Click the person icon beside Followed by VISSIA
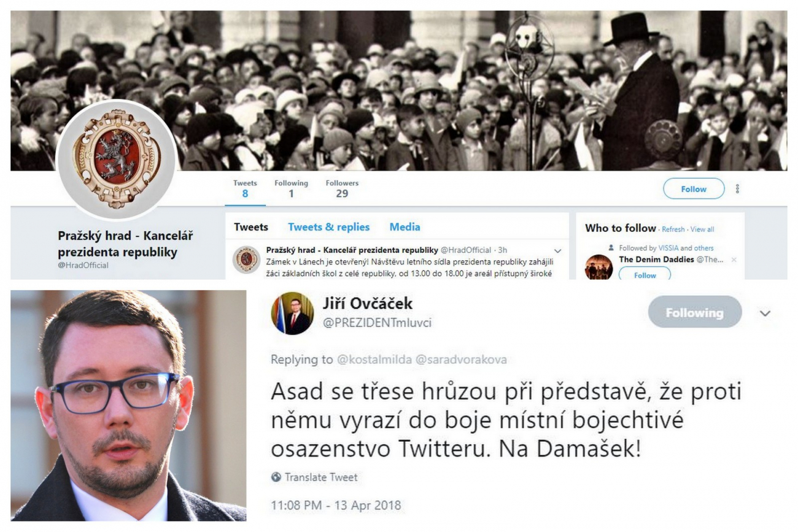 [x=611, y=248]
